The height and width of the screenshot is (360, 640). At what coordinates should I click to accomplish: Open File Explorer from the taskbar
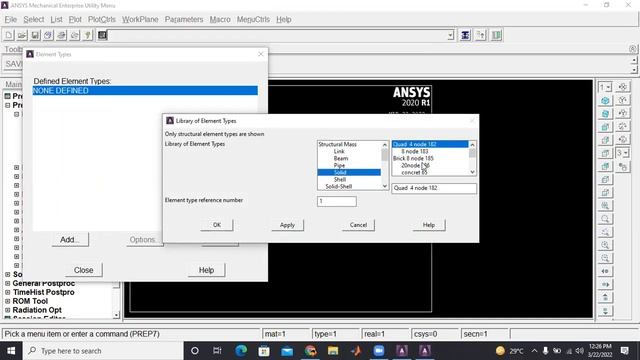pos(333,351)
